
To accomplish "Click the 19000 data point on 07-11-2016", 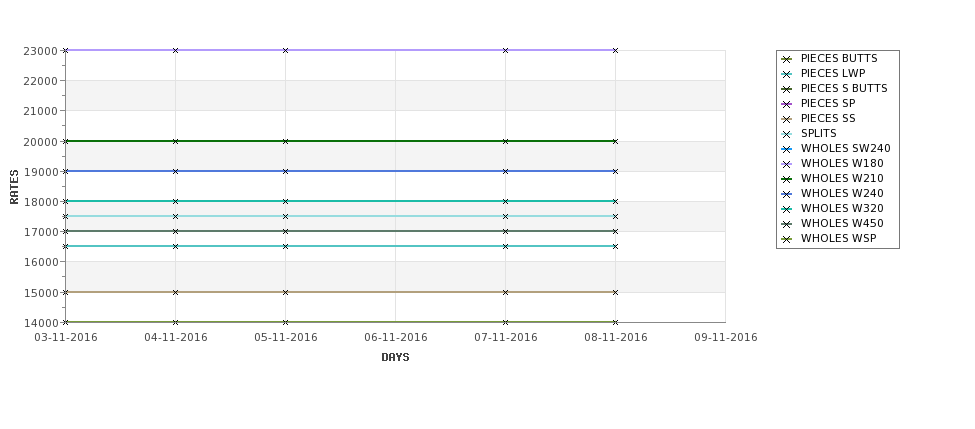I will 506,171.
